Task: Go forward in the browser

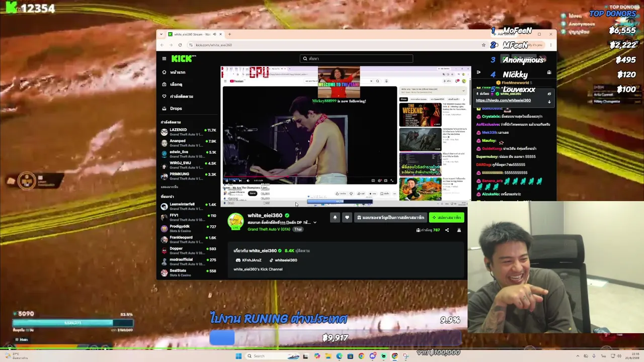Action: [171, 45]
